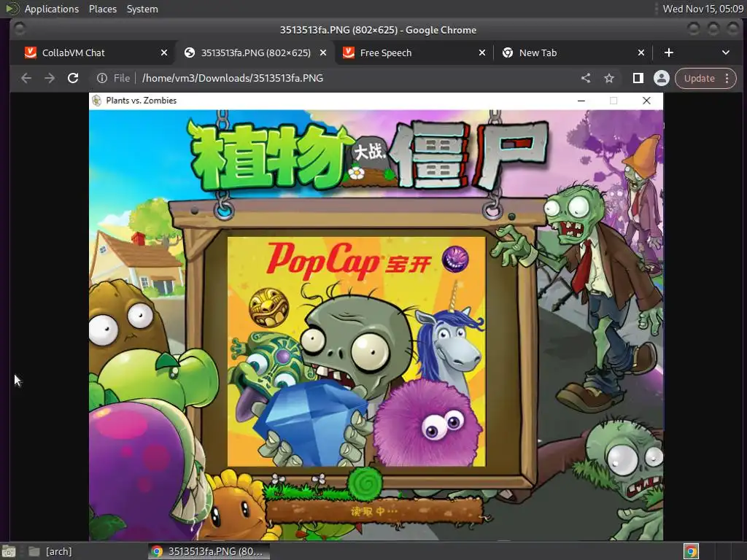The height and width of the screenshot is (560, 747).
Task: Click the show desktop icon in the bottom panel
Action: coord(9,551)
